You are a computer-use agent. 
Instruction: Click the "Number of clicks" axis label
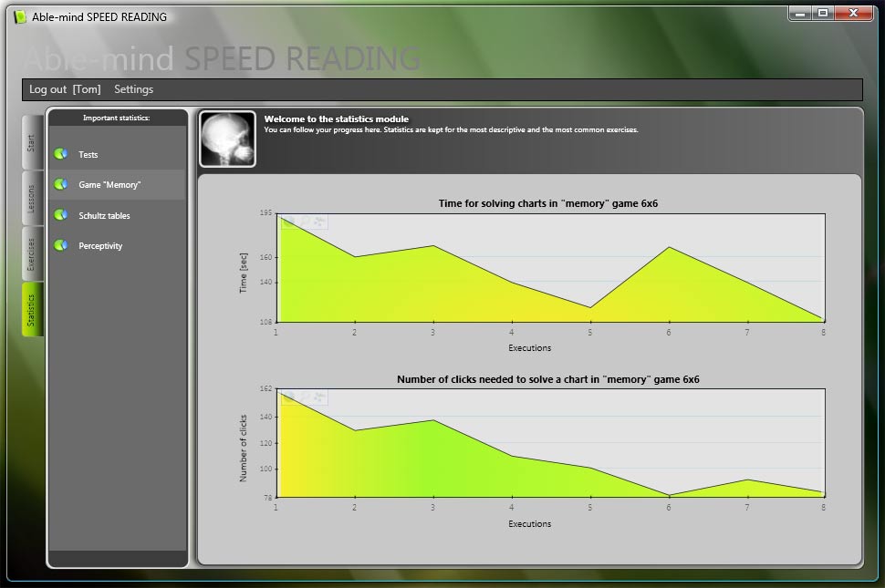click(x=244, y=449)
